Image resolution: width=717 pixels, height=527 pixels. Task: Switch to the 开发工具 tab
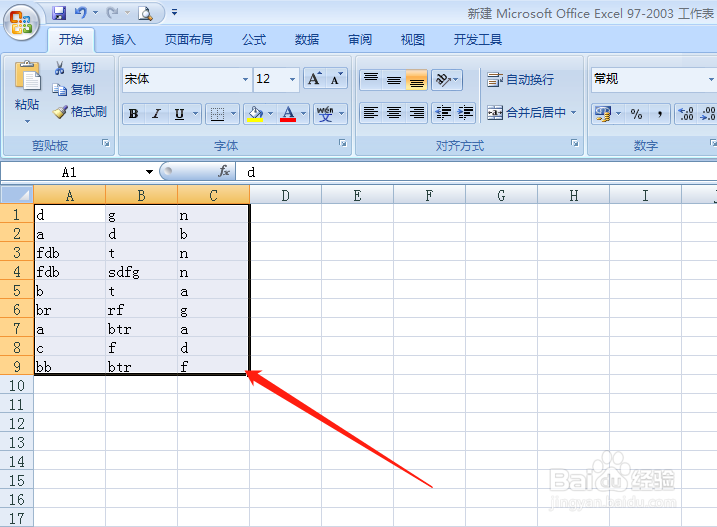coord(477,40)
